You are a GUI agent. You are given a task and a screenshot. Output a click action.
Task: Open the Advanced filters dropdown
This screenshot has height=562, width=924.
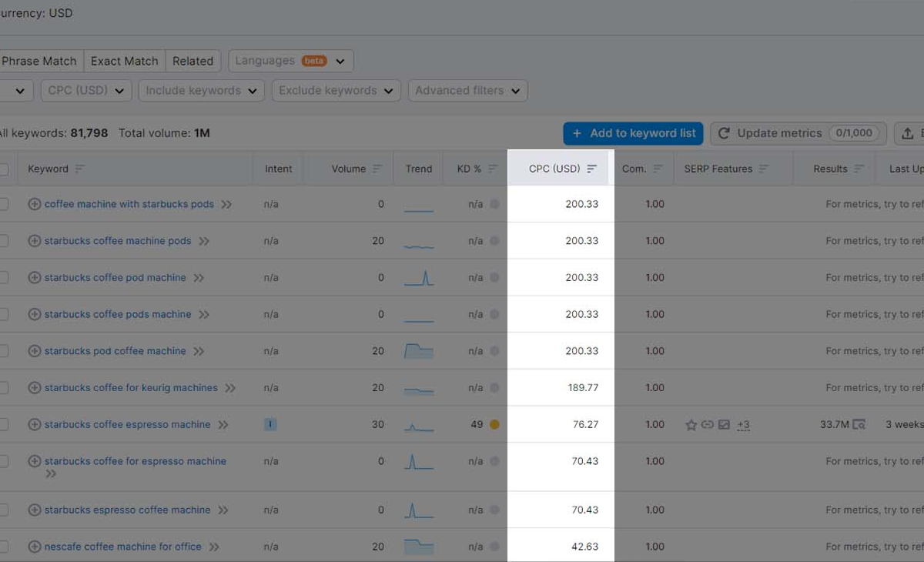pyautogui.click(x=468, y=90)
